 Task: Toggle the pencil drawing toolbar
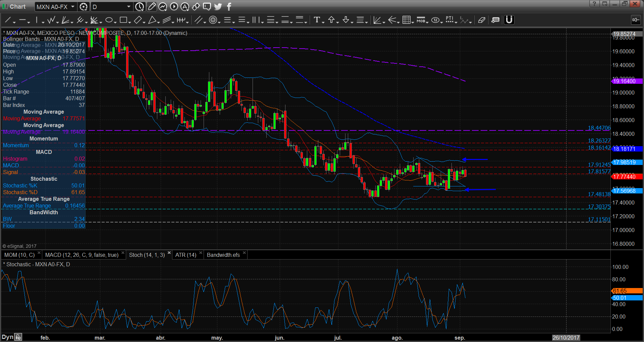pos(152,6)
